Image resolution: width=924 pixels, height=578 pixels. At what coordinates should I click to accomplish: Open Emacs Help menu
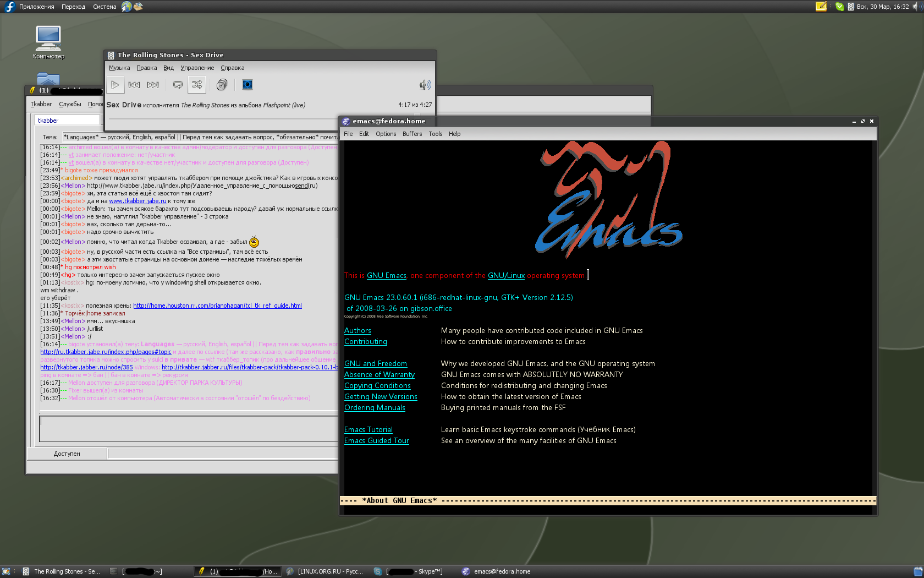(x=455, y=134)
